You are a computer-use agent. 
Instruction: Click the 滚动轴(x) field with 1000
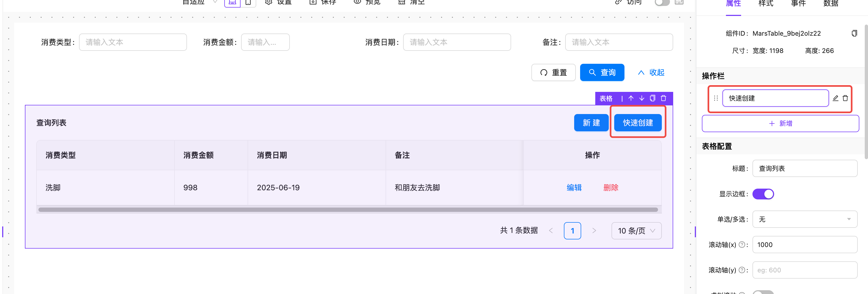(x=805, y=245)
